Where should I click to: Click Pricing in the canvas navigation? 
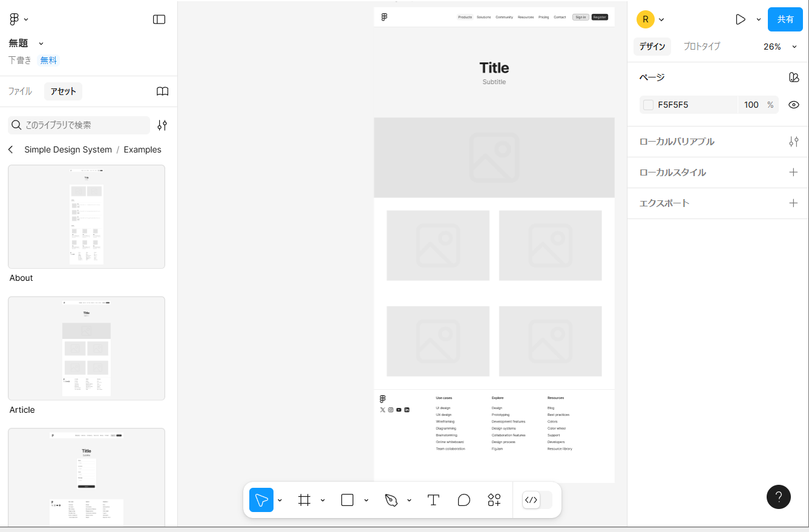click(543, 17)
